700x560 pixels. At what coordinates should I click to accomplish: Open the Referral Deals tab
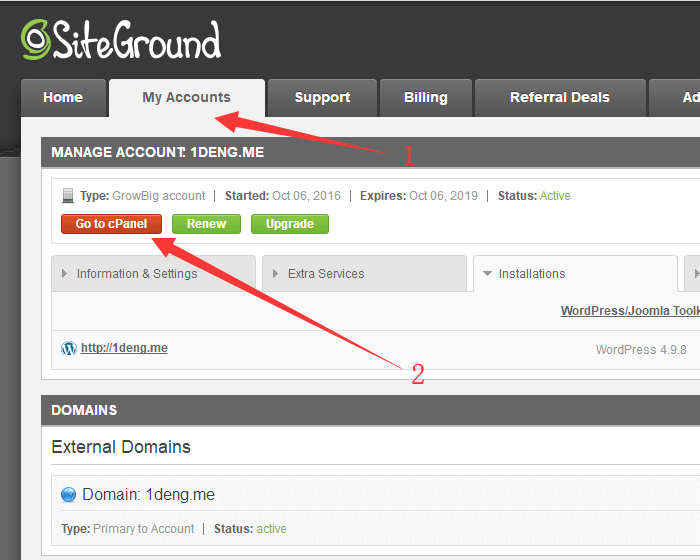pyautogui.click(x=559, y=98)
